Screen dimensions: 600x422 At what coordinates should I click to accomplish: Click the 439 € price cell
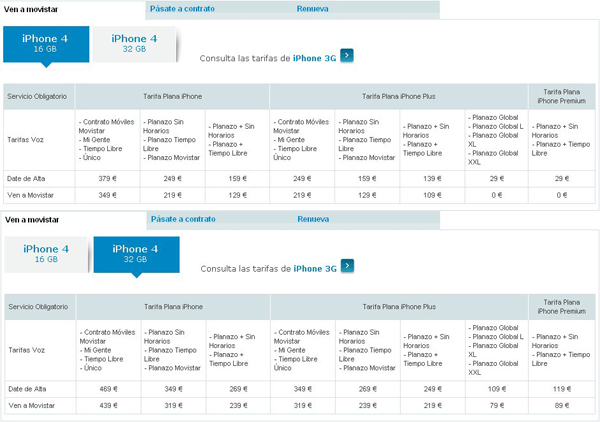tap(109, 406)
